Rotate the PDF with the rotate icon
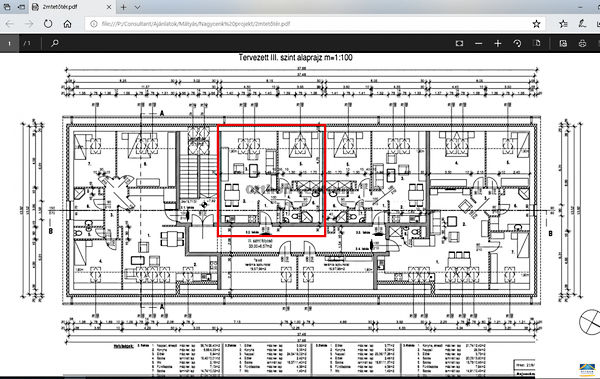The width and height of the screenshot is (600, 379). 517,43
